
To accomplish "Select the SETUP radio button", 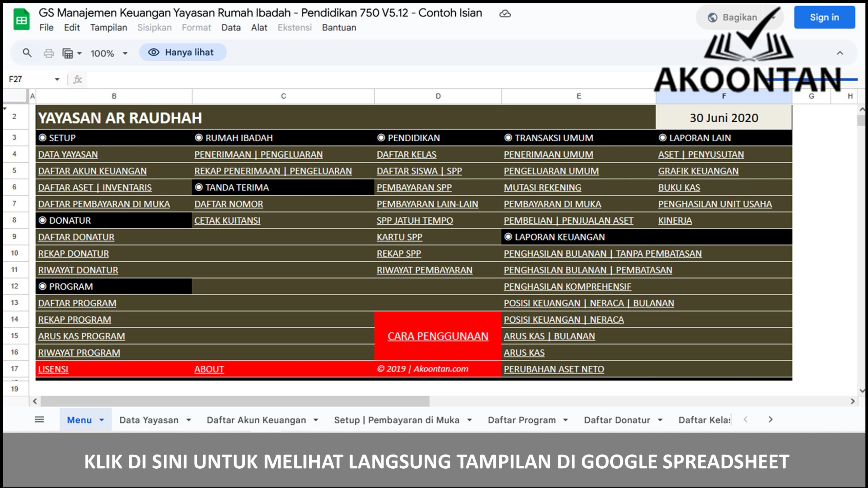I will tap(42, 138).
